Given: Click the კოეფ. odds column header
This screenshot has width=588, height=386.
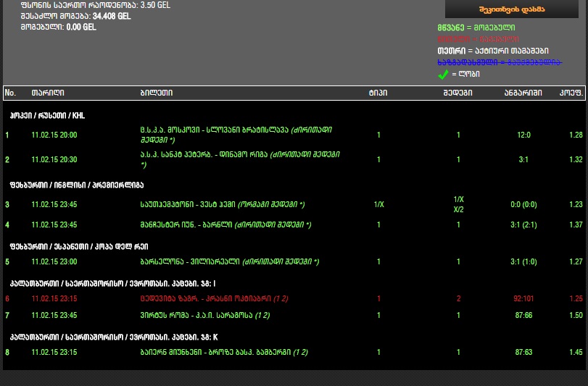Looking at the screenshot, I should coord(569,93).
